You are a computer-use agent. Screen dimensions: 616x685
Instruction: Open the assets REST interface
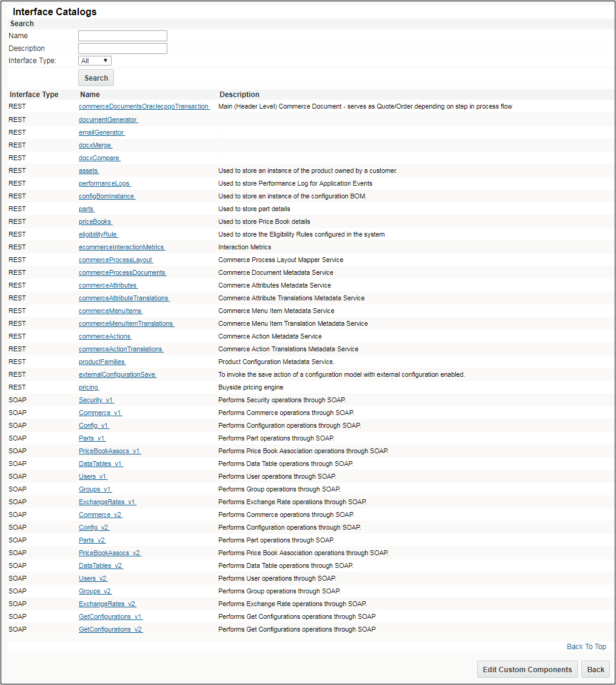[89, 170]
